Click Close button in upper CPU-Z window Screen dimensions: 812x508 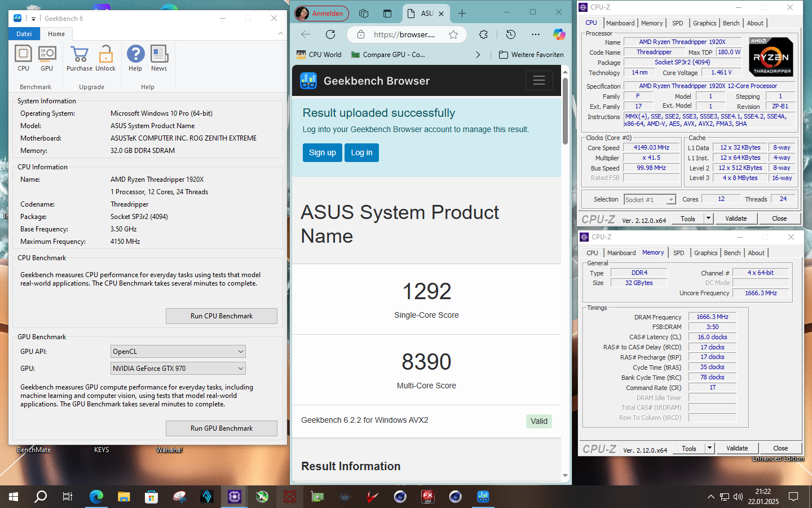click(779, 218)
